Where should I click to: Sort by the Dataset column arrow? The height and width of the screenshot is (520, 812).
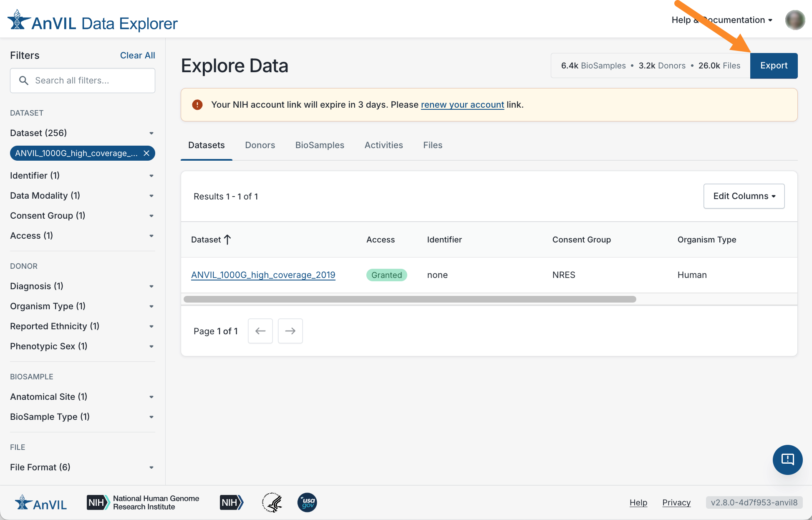coord(227,240)
